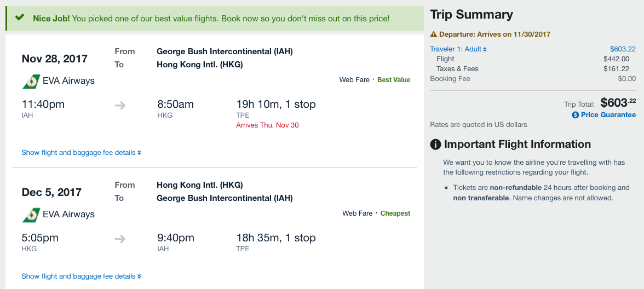This screenshot has width=644, height=289.
Task: Click the Nov 28, 2017 departure date
Action: (54, 59)
